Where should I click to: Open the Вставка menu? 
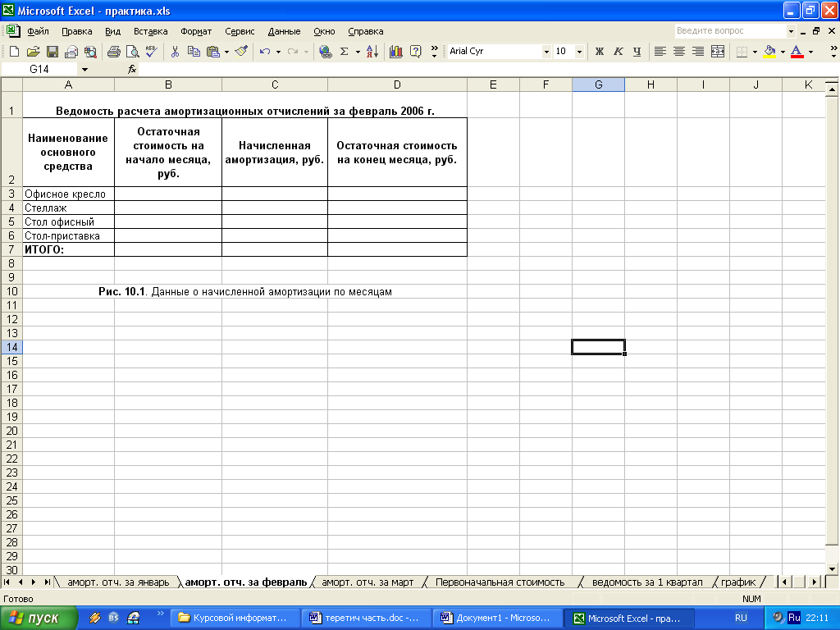pyautogui.click(x=151, y=31)
